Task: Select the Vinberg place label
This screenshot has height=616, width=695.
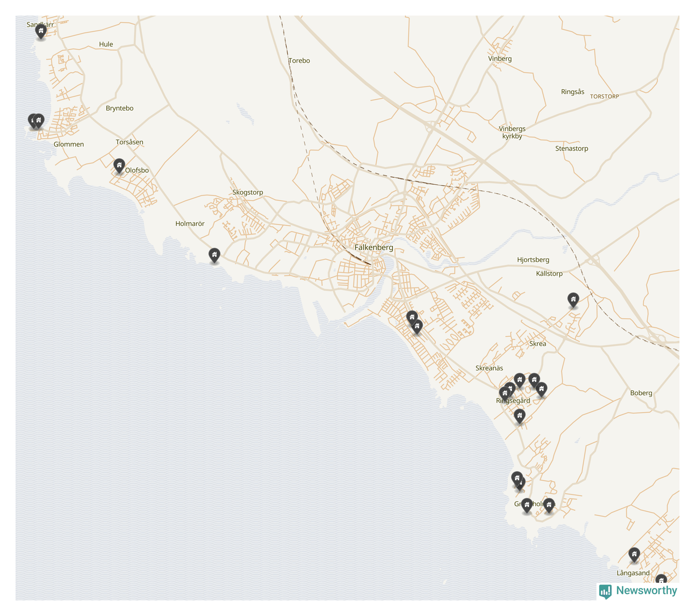Action: tap(499, 59)
